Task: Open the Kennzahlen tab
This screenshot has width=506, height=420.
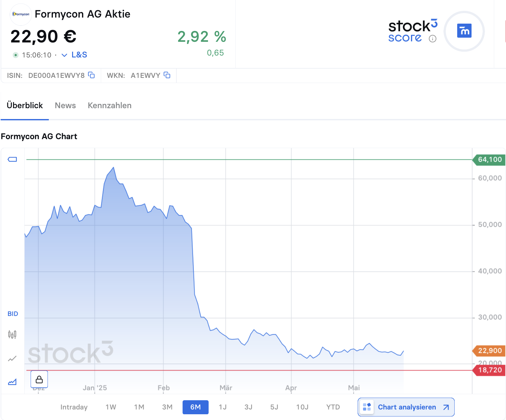Action: [x=110, y=106]
